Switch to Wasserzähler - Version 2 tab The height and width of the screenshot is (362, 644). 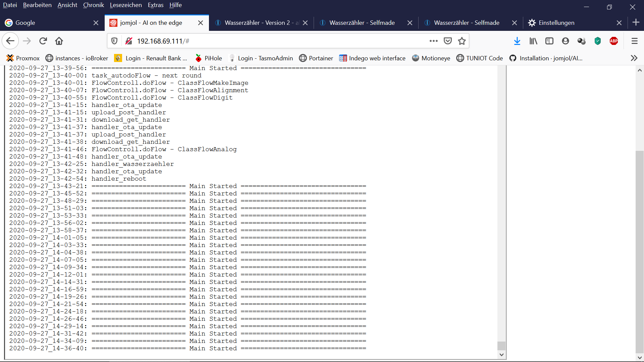(x=262, y=23)
